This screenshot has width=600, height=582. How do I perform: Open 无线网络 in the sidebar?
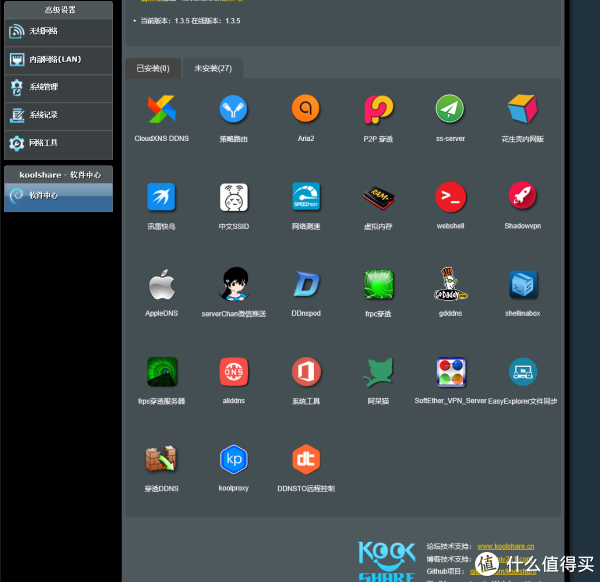[57, 31]
